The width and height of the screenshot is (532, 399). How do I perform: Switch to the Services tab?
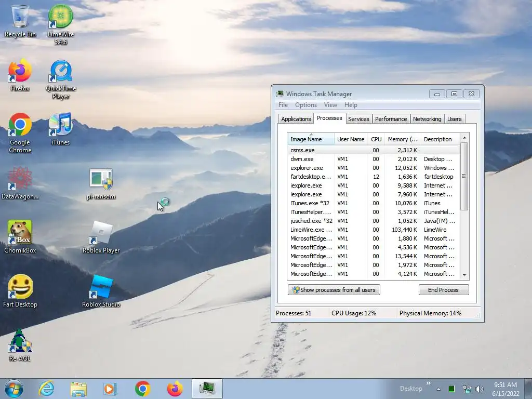pyautogui.click(x=358, y=119)
